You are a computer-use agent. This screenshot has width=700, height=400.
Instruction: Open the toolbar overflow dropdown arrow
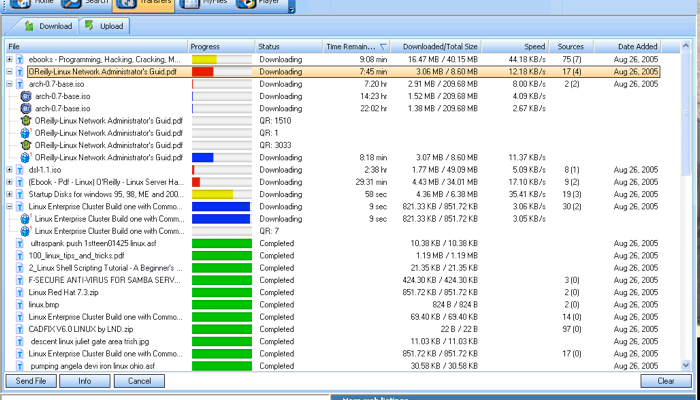(x=291, y=9)
